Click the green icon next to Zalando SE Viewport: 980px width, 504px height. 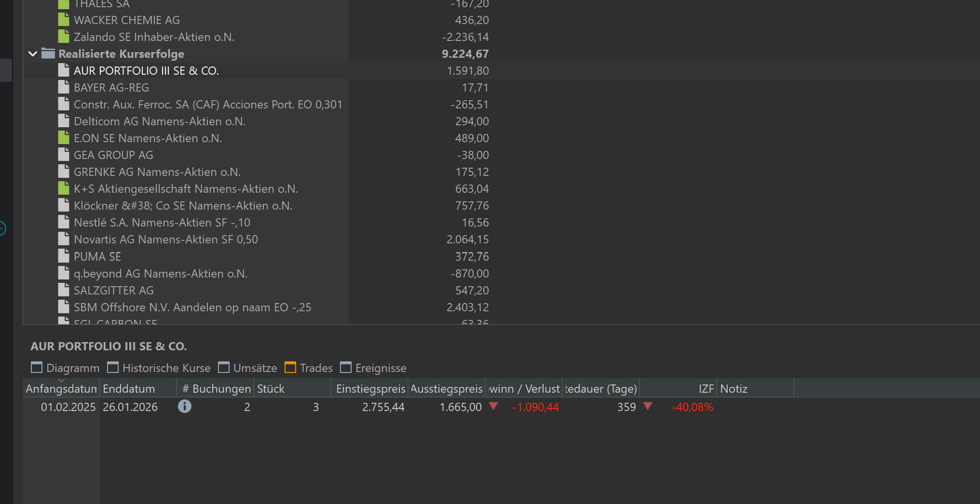[x=63, y=37]
